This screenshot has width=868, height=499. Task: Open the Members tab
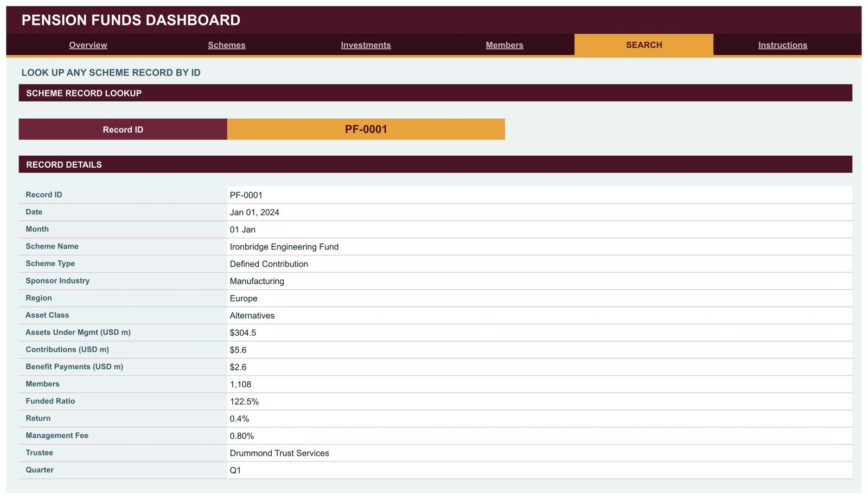(x=505, y=45)
